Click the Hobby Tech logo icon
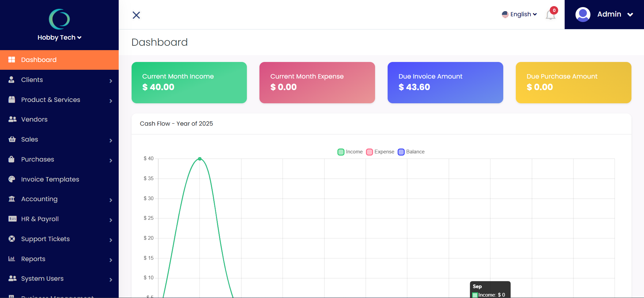The width and height of the screenshot is (644, 298). (59, 19)
